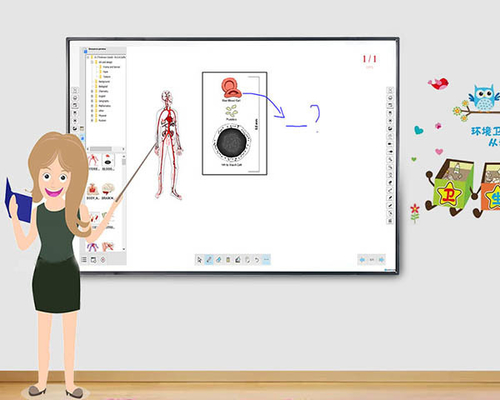Click the red 1/1 page counter
The image size is (500, 400).
(x=370, y=59)
